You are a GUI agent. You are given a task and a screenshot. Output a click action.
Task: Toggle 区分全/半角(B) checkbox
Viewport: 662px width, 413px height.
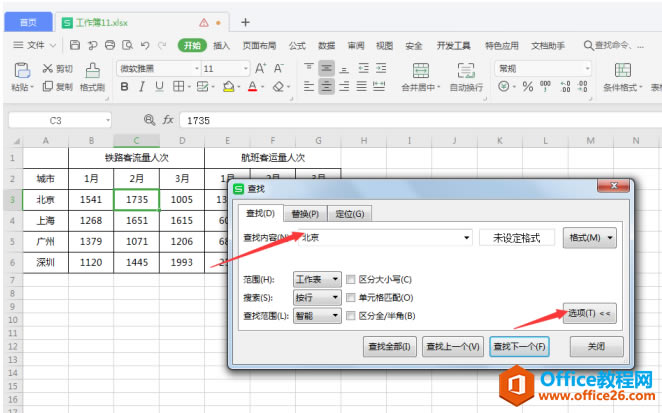[x=350, y=315]
